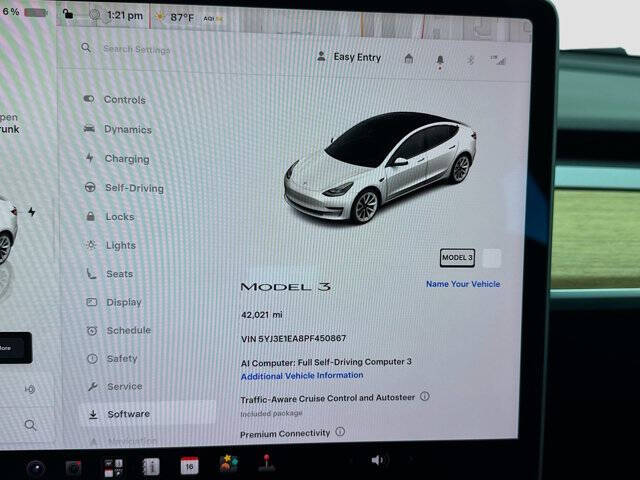
Task: Tap the Name Your Vehicle link
Action: click(x=463, y=284)
